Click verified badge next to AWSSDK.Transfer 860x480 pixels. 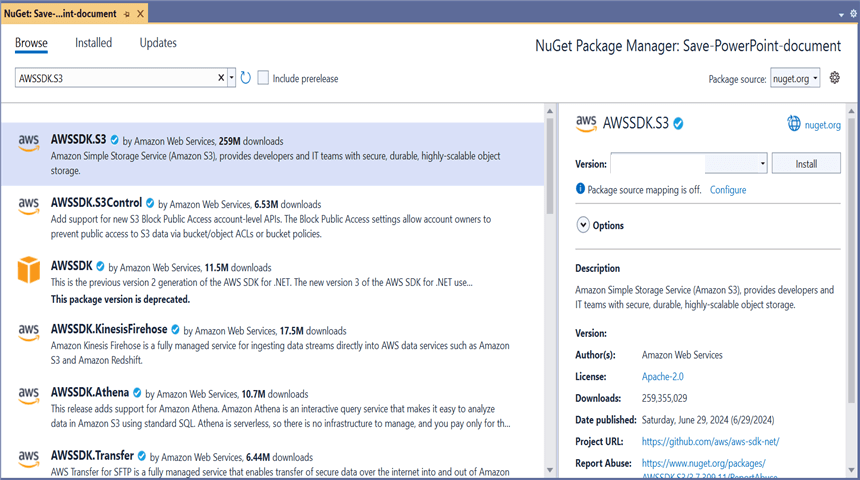142,456
